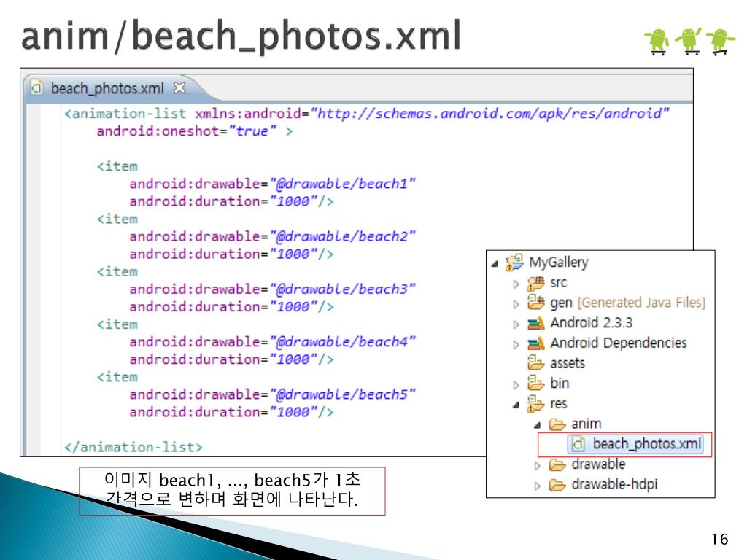The height and width of the screenshot is (560, 747).
Task: Select the drawable-hdpi folder label
Action: pos(614,484)
